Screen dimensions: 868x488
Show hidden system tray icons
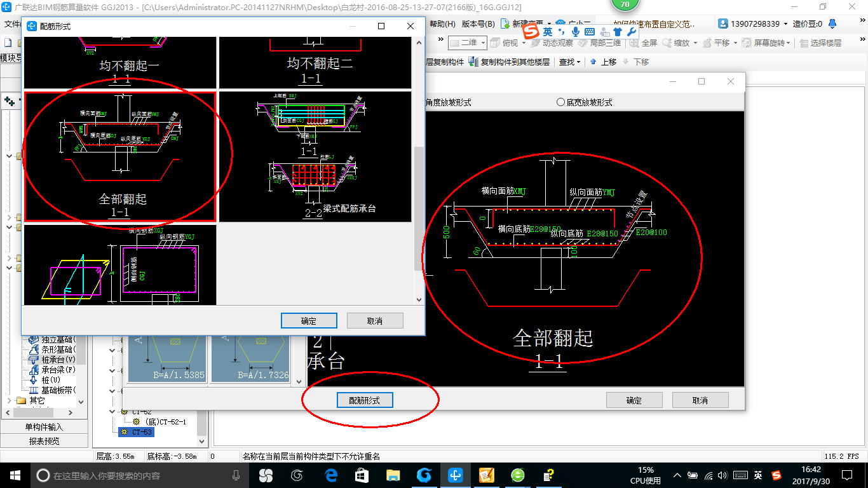(677, 475)
